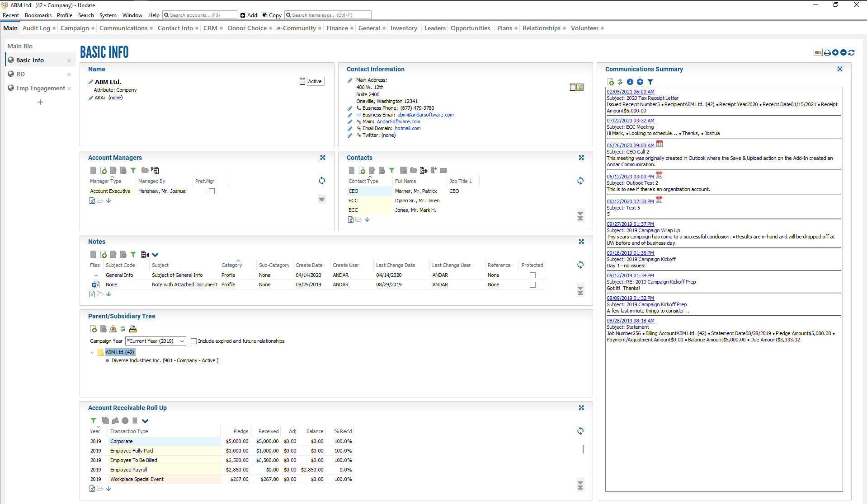
Task: Click the filter icon in Communications Summary
Action: coord(650,82)
